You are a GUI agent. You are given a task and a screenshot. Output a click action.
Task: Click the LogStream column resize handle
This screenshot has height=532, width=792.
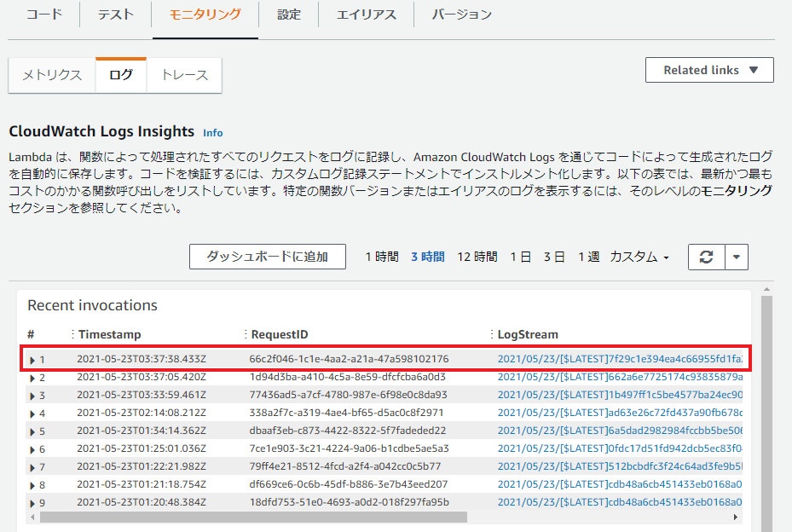(491, 334)
